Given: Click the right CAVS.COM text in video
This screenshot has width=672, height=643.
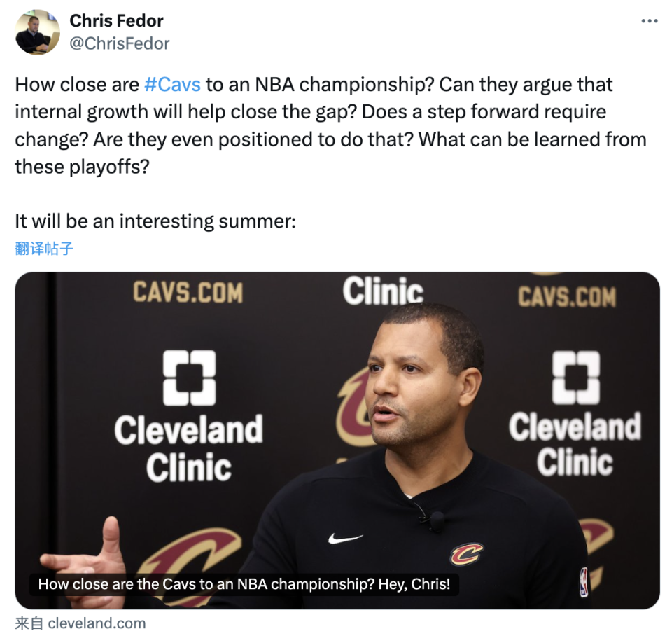Looking at the screenshot, I should [566, 297].
